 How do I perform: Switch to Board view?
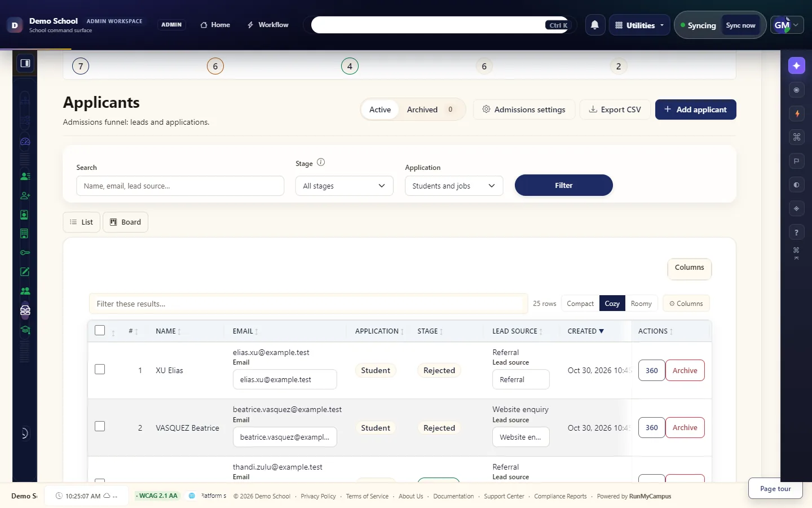[125, 222]
